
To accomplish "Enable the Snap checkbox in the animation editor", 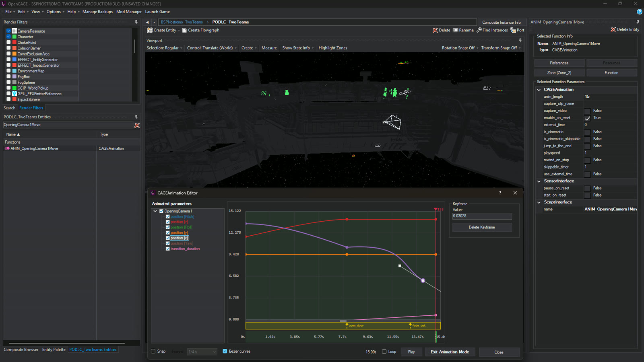I will (x=153, y=352).
